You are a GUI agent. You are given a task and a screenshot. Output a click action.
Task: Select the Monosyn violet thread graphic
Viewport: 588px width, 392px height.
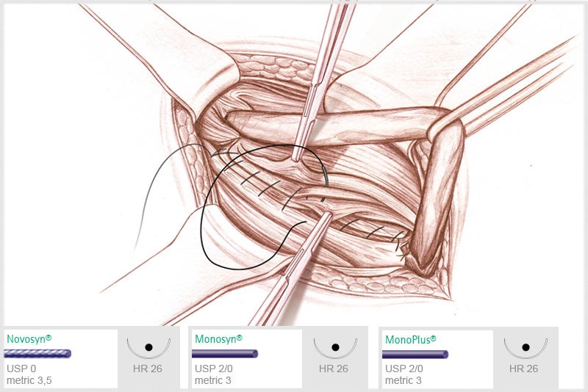(x=225, y=353)
